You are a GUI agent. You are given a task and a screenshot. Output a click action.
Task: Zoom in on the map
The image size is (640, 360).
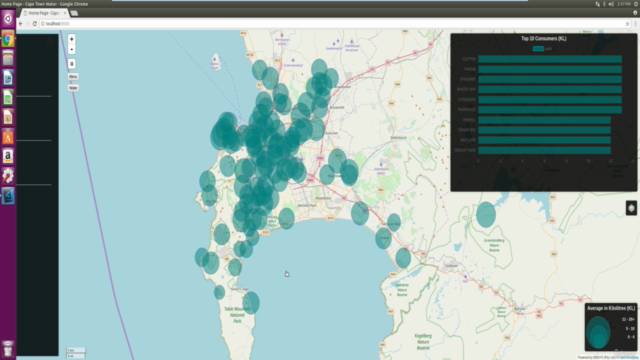[x=72, y=39]
